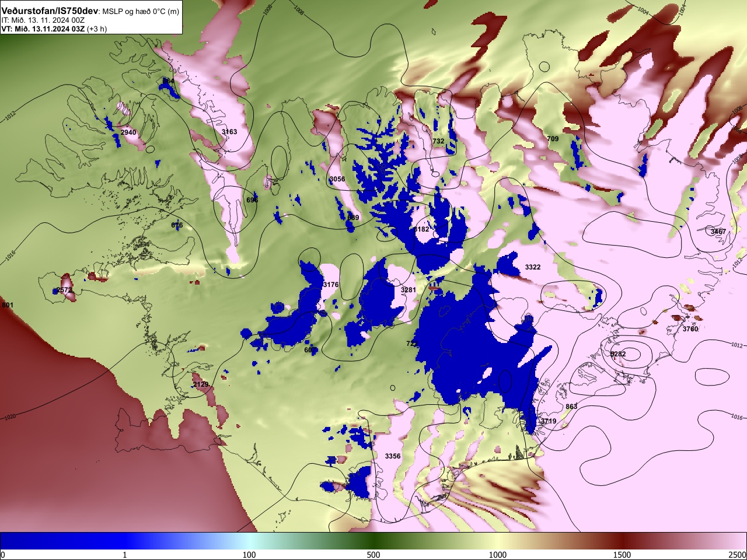Click the 1 label on the color scale
The height and width of the screenshot is (560, 747).
click(x=125, y=555)
